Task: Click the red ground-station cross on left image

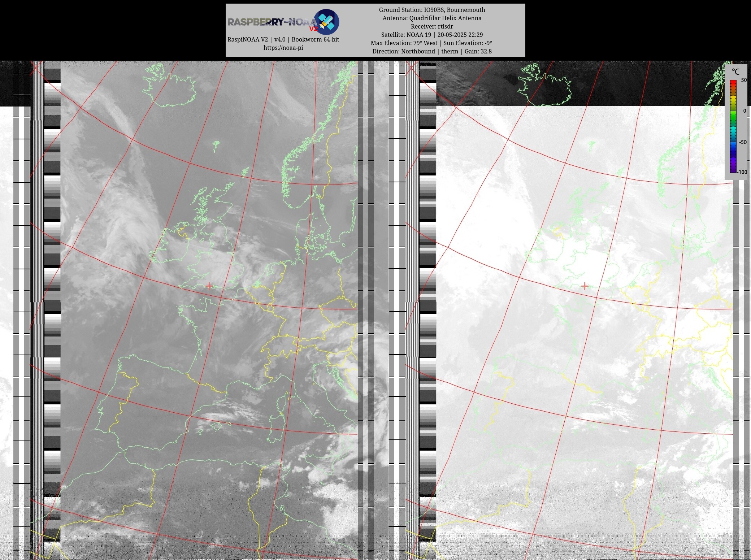Action: click(x=209, y=286)
